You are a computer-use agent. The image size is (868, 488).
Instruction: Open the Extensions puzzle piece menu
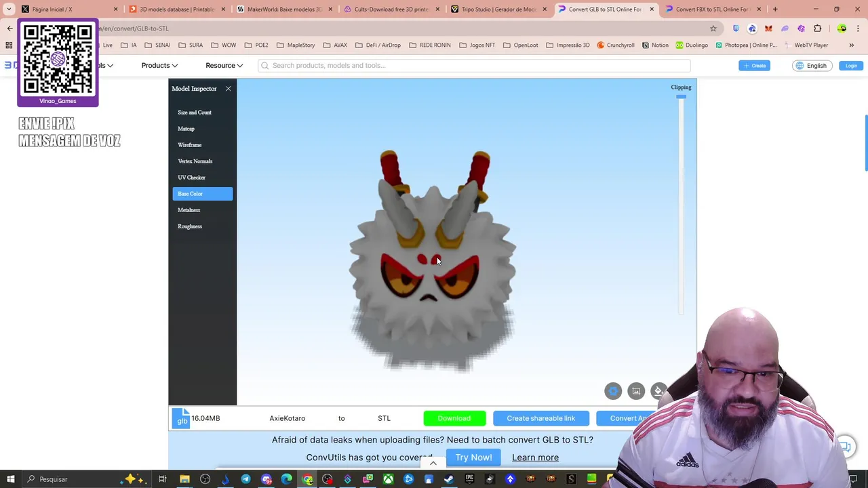[817, 28]
